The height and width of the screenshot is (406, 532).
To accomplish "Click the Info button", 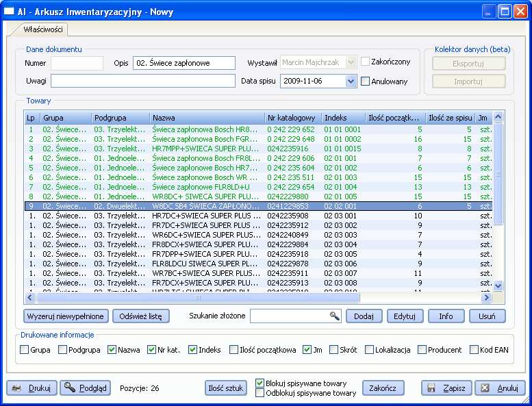I will [446, 316].
